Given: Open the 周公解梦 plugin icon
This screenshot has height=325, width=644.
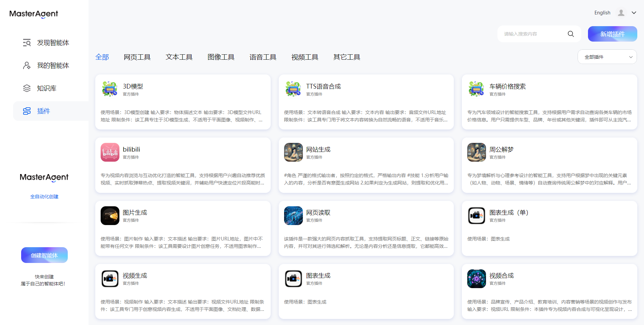Looking at the screenshot, I should [x=477, y=152].
